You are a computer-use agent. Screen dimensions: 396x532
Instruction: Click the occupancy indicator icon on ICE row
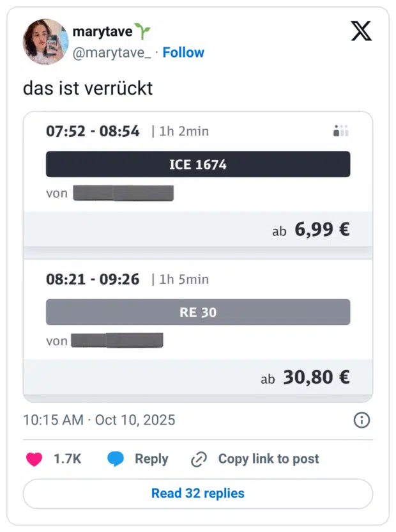[341, 131]
